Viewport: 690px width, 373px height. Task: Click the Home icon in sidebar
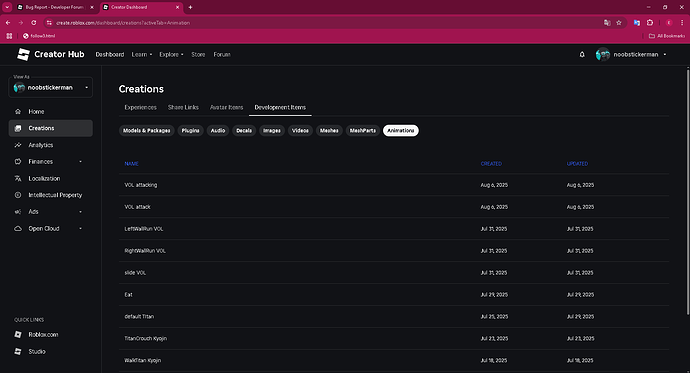click(18, 112)
